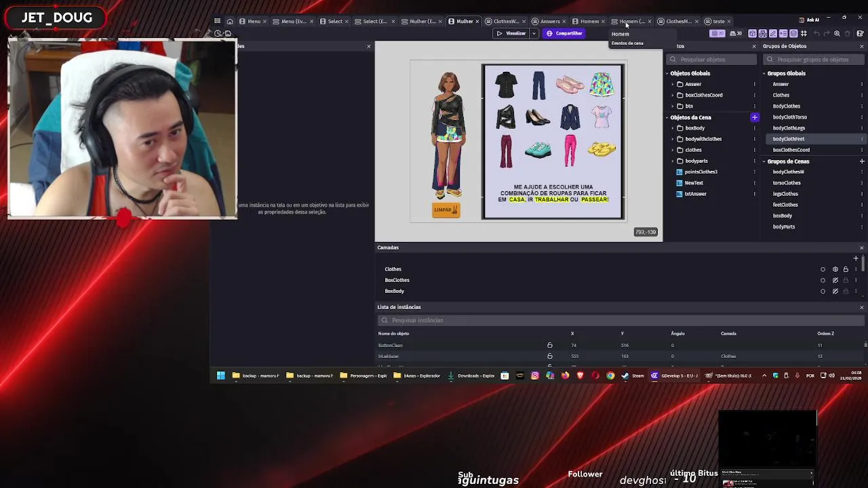Click the Pesquisar instâncias search field
This screenshot has height=488, width=868.
click(620, 320)
